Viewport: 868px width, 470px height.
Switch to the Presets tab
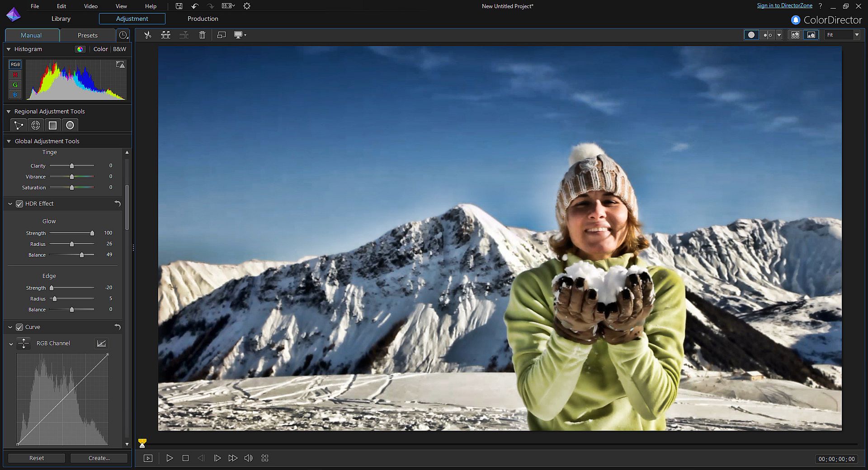[x=87, y=35]
